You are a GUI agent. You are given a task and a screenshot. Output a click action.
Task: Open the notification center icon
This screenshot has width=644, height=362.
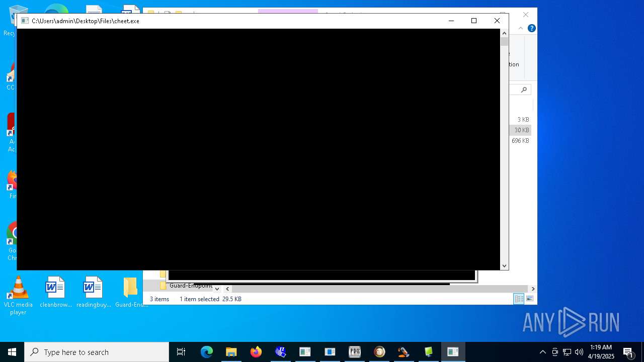(628, 352)
